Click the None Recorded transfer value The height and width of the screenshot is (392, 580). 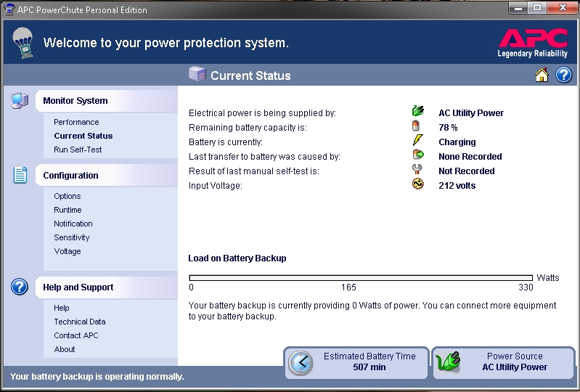click(x=470, y=156)
